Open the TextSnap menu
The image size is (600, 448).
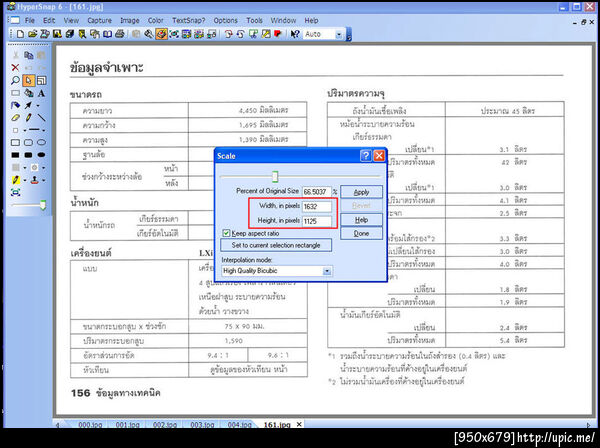point(189,21)
